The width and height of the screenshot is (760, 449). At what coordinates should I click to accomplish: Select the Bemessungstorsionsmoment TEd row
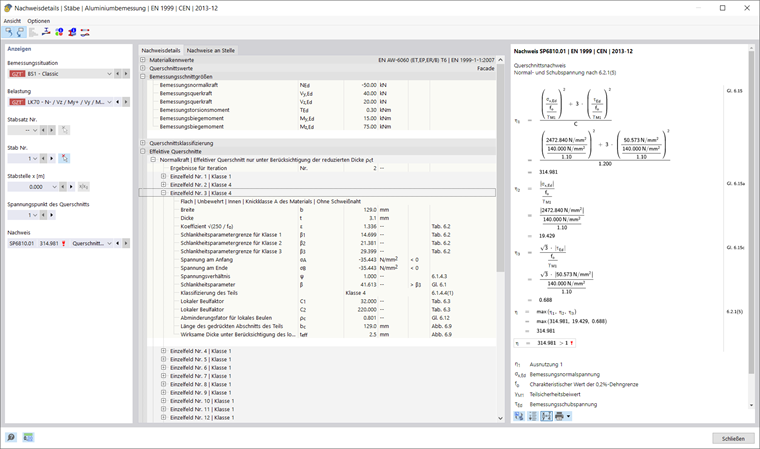[x=321, y=110]
